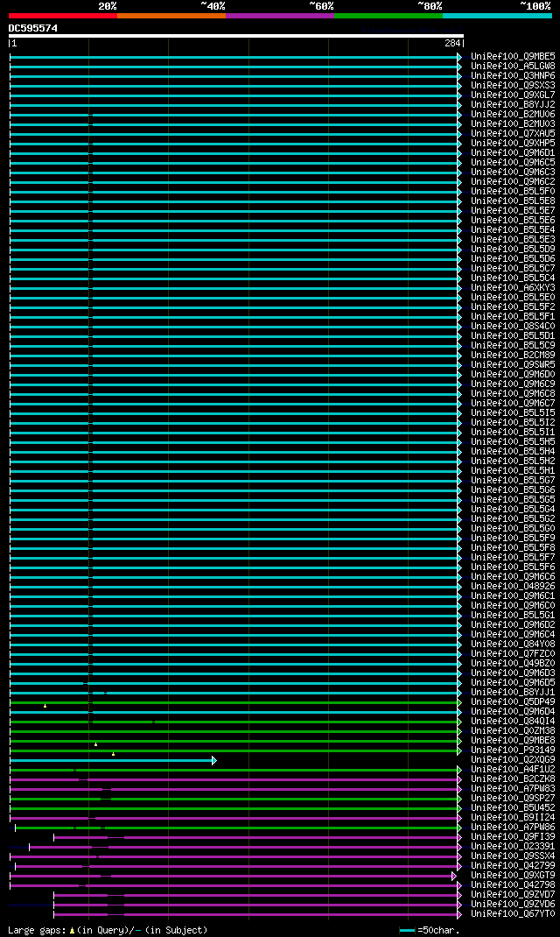Select UniRef100_Q84QI4 hit label
The width and height of the screenshot is (560, 937).
[x=513, y=722]
